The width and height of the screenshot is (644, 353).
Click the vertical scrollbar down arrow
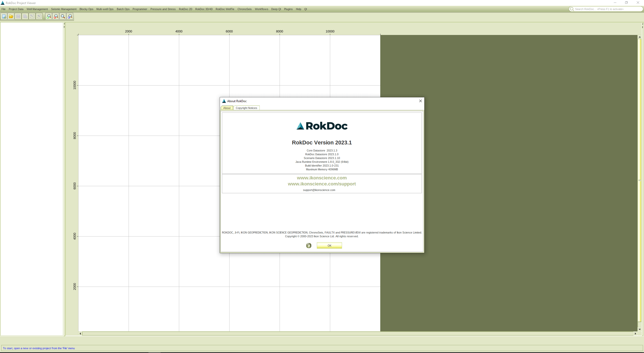(x=639, y=329)
